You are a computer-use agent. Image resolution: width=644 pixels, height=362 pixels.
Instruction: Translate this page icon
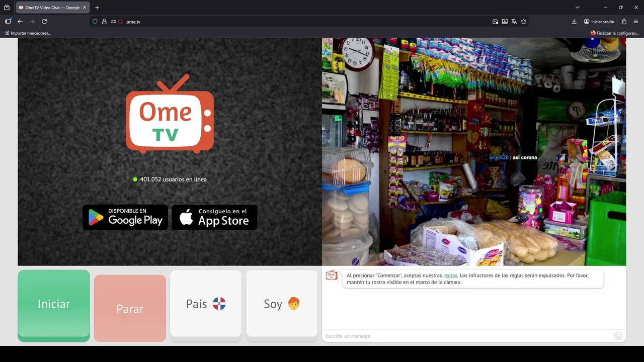click(x=514, y=22)
